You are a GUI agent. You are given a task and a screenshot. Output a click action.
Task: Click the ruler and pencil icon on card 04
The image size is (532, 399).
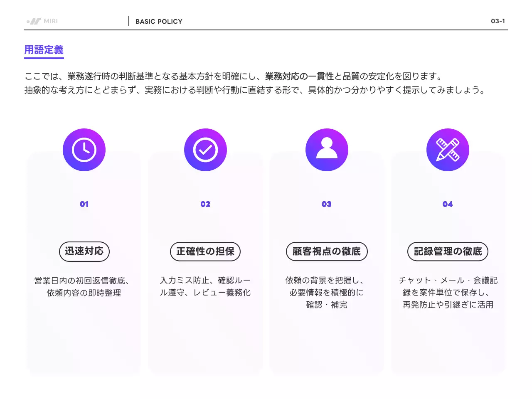coord(448,150)
